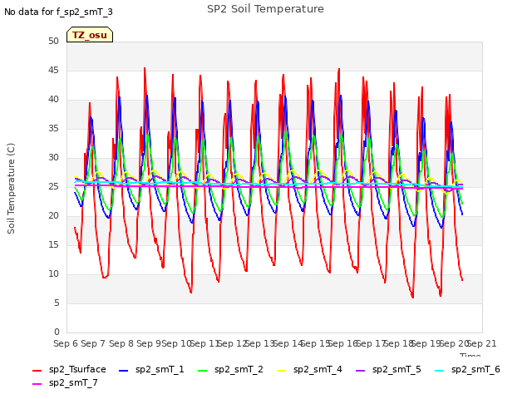Click magenta sp2_smT_7 legend color marker
Screen dimensions: 532x399
coord(37,384)
